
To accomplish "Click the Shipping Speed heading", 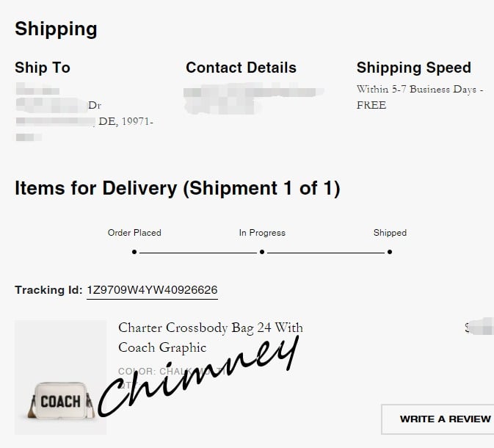I will point(414,68).
